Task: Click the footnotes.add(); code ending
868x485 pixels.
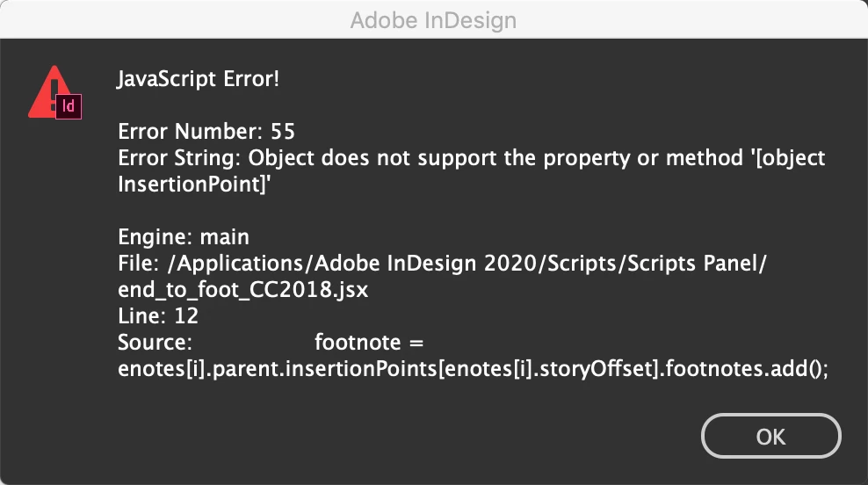Action: 747,369
